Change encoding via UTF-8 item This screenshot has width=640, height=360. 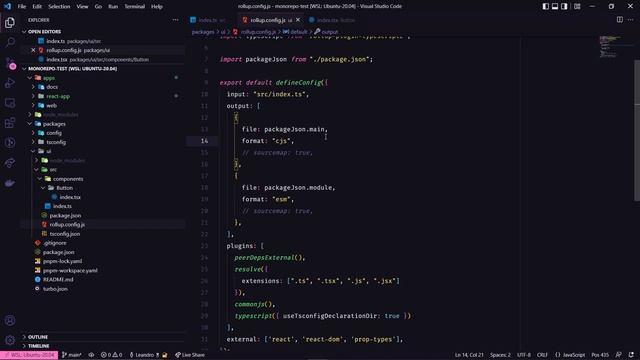tap(524, 355)
